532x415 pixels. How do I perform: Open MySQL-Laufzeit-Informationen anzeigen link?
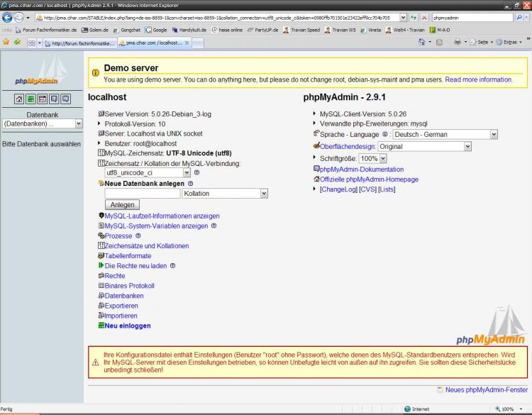pos(162,216)
